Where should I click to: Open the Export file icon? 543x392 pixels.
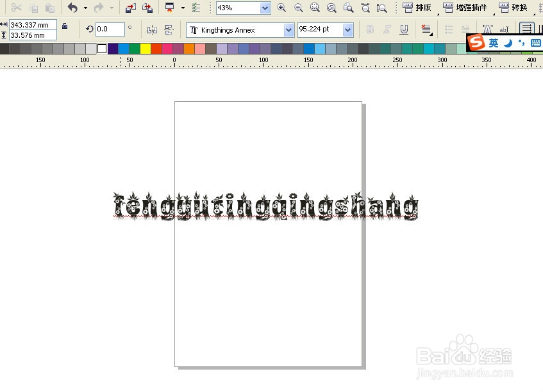coord(147,8)
